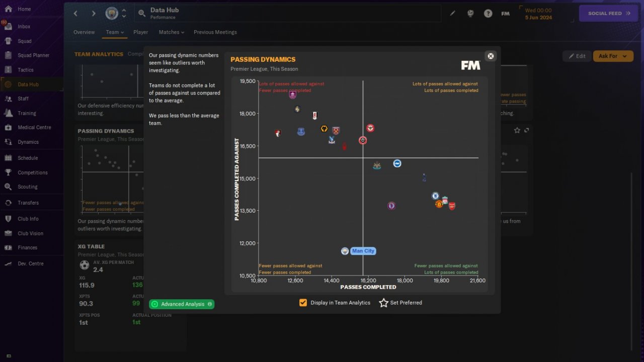This screenshot has width=644, height=362.
Task: Open the Social Feed button
Action: pos(609,14)
